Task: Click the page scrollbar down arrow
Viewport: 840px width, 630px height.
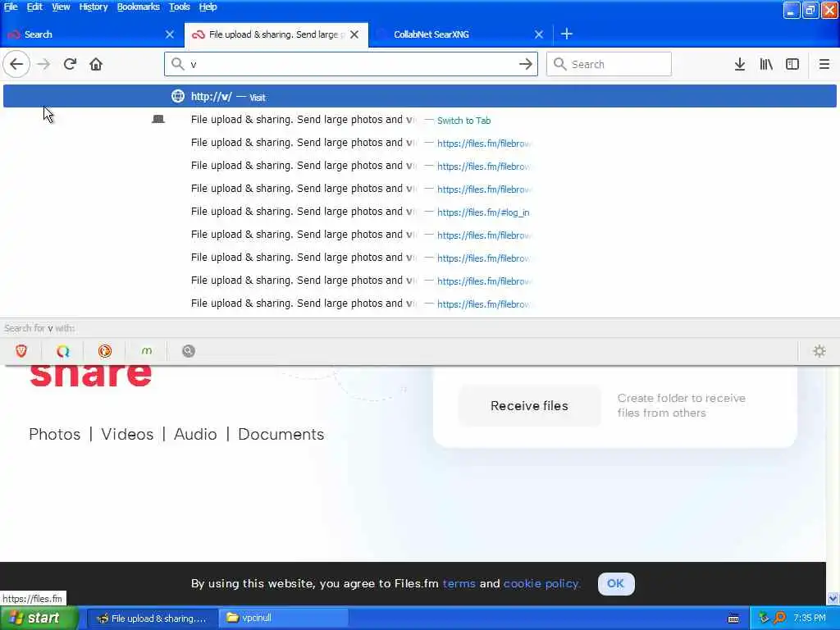Action: tap(833, 598)
